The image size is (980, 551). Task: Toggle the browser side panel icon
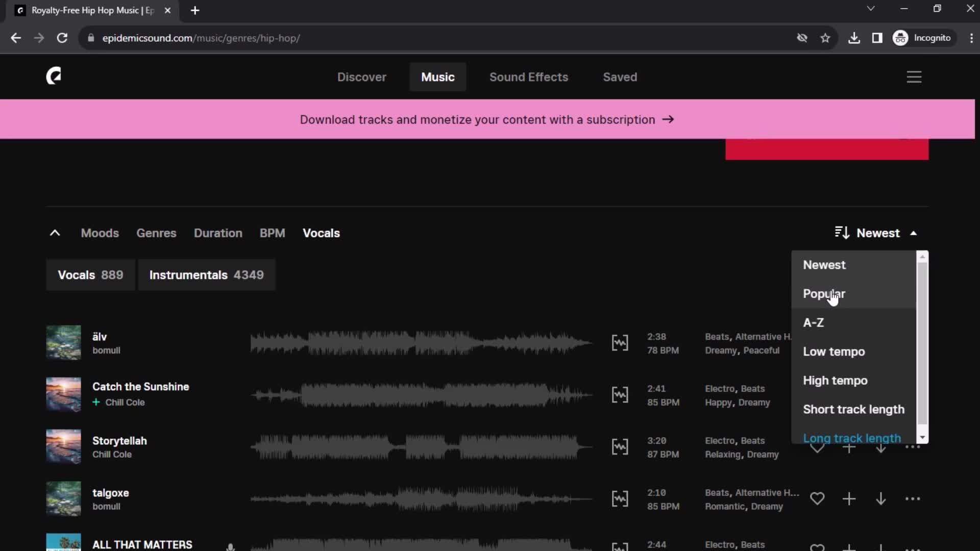point(877,38)
